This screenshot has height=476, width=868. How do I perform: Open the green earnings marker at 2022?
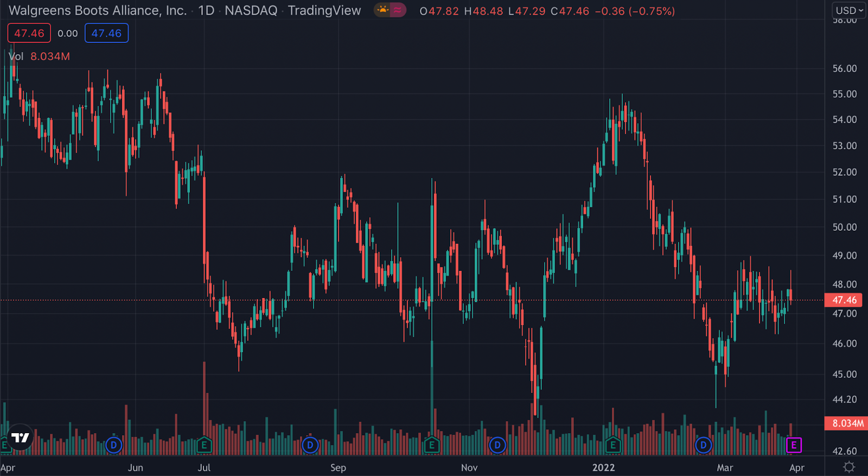613,446
